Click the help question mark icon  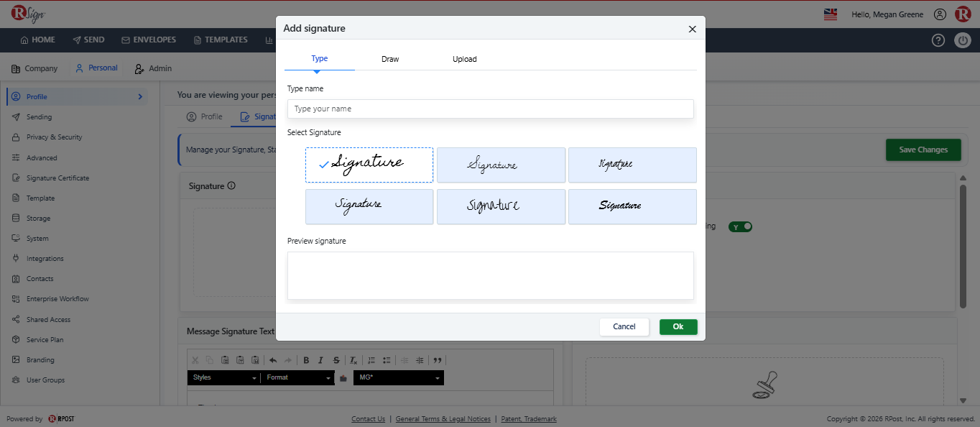click(938, 40)
